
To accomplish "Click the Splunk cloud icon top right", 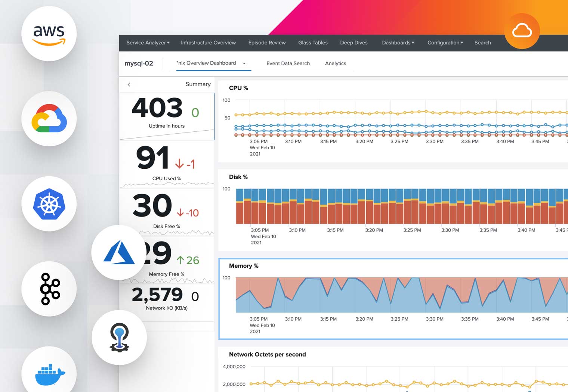I will pos(522,31).
